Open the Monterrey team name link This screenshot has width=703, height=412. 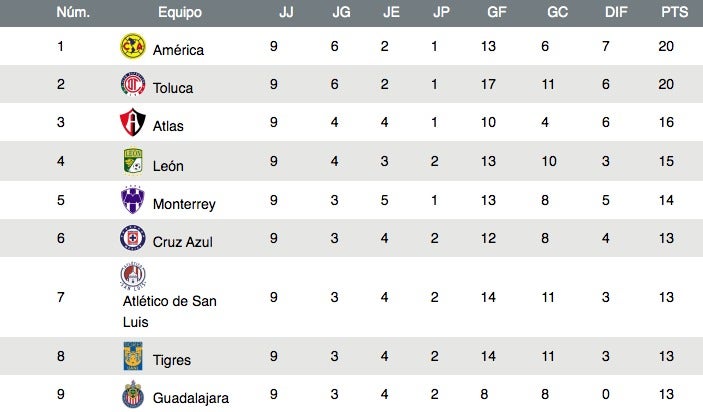[x=184, y=204]
